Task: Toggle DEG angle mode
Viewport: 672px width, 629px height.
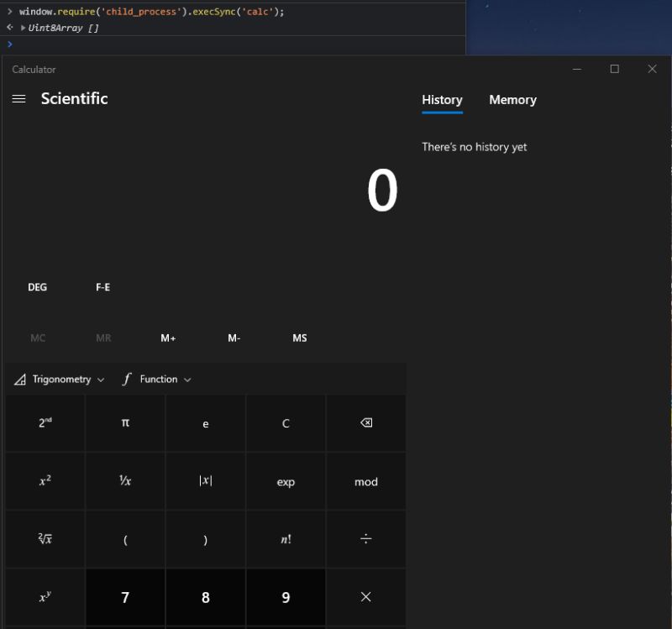Action: [x=37, y=287]
